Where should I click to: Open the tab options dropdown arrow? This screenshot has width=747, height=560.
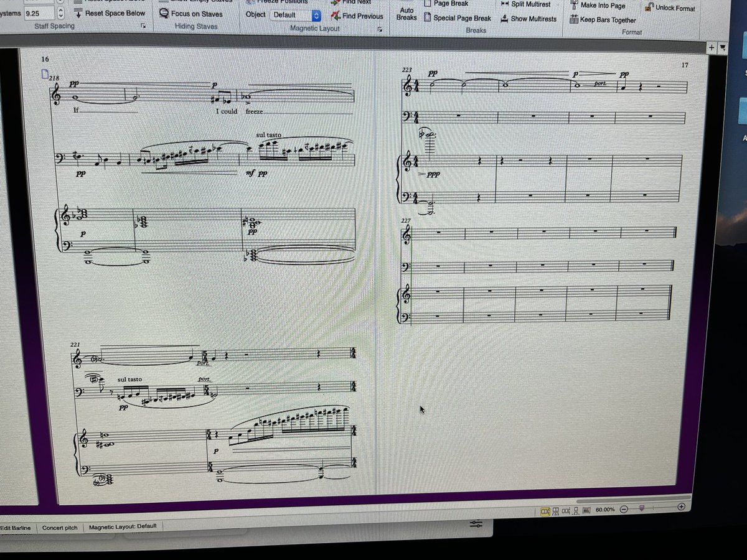(x=723, y=47)
